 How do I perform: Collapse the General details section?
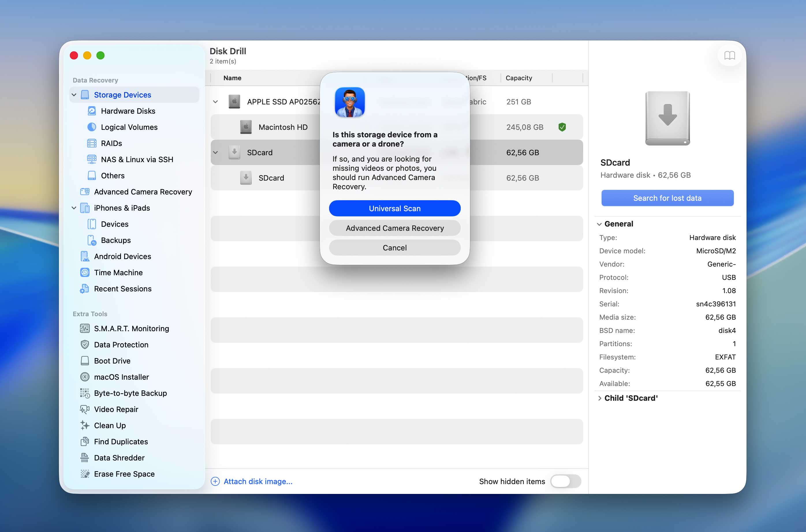pos(600,224)
